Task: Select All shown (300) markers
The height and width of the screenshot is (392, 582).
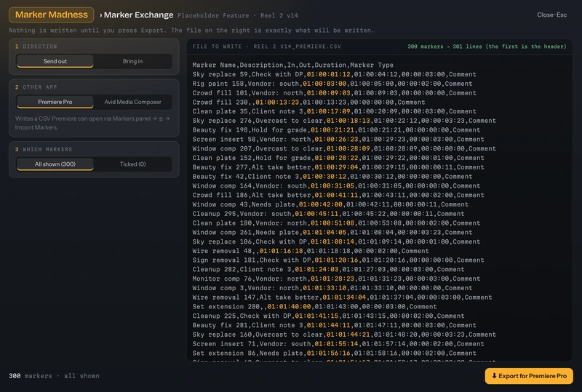Action: [55, 164]
